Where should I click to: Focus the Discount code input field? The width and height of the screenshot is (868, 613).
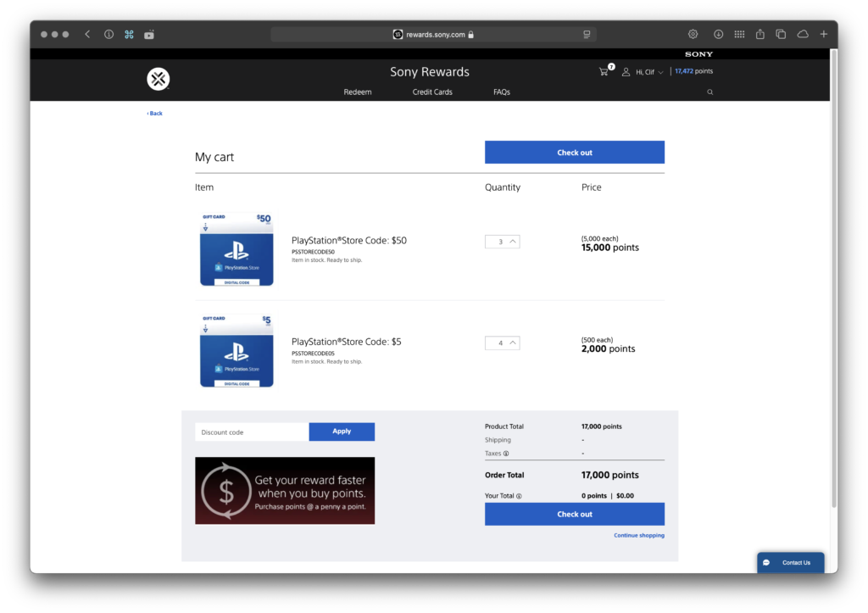(x=252, y=432)
